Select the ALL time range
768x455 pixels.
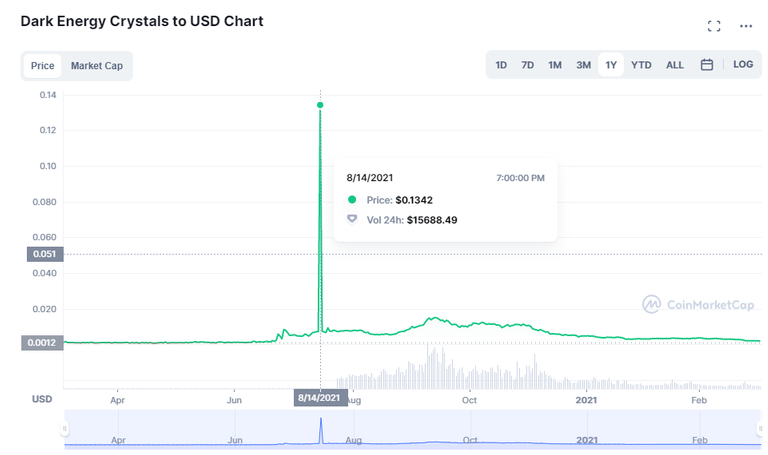tap(675, 65)
